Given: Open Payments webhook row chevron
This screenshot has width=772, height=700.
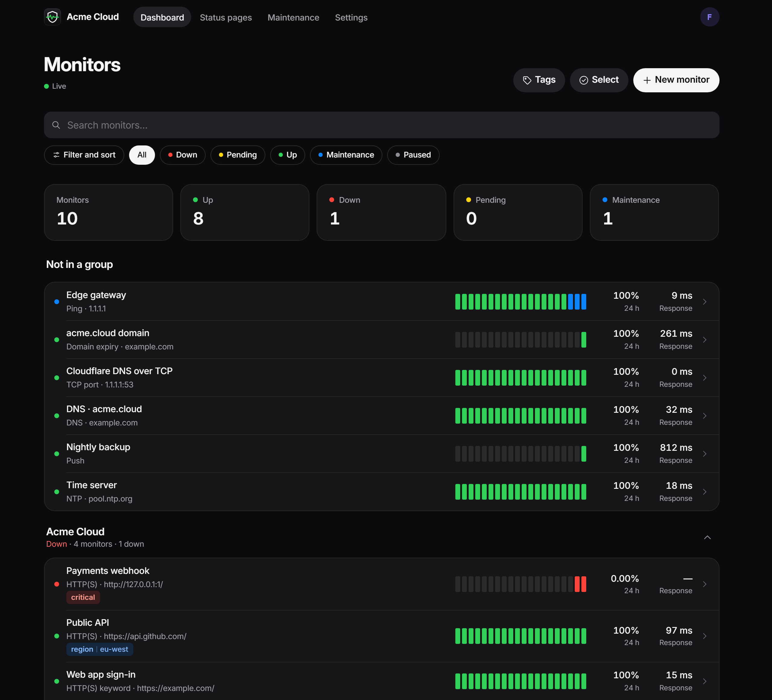Looking at the screenshot, I should point(704,584).
